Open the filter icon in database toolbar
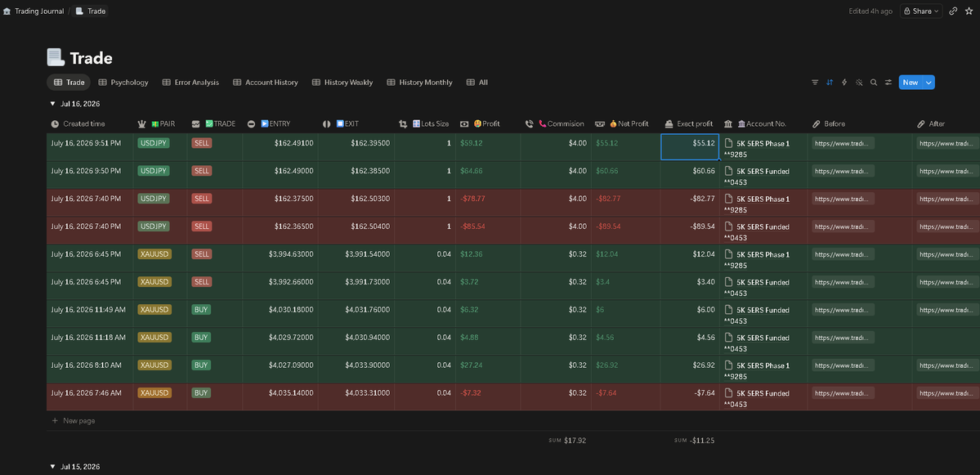The image size is (980, 475). [x=814, y=83]
